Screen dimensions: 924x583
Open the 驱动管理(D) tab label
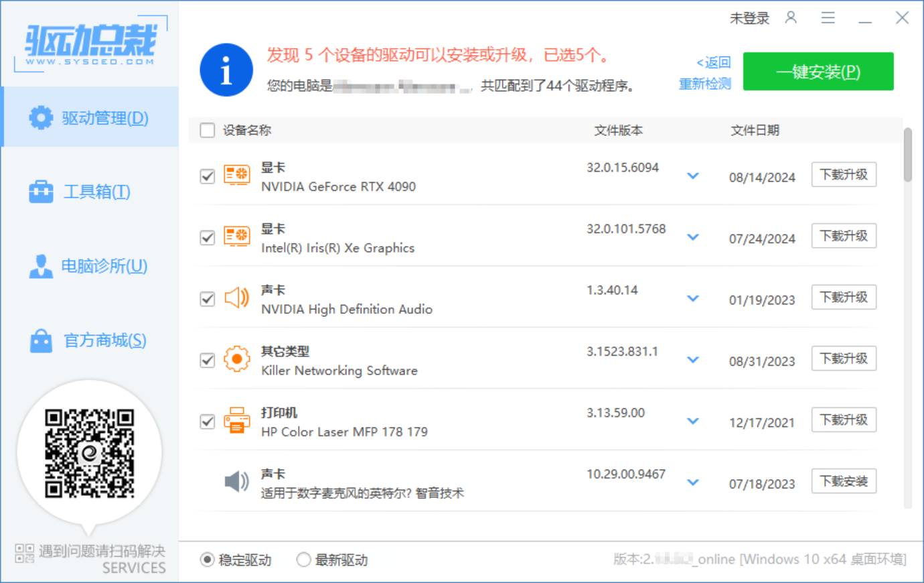pos(105,118)
